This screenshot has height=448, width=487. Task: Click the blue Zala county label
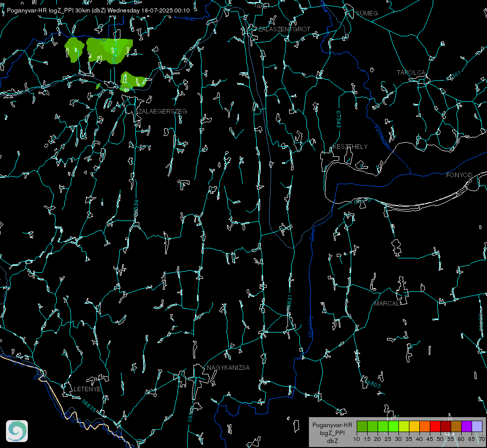[x=312, y=234]
